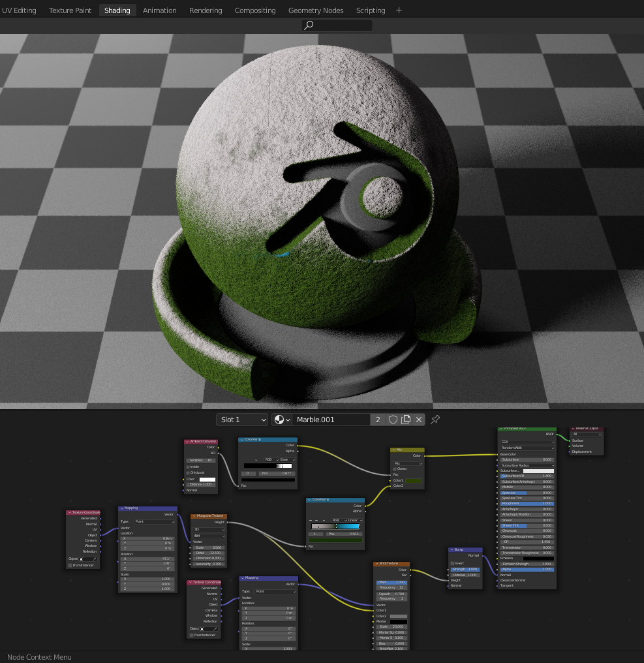The image size is (644, 663).
Task: Add a new workspace with plus icon
Action: [x=399, y=10]
